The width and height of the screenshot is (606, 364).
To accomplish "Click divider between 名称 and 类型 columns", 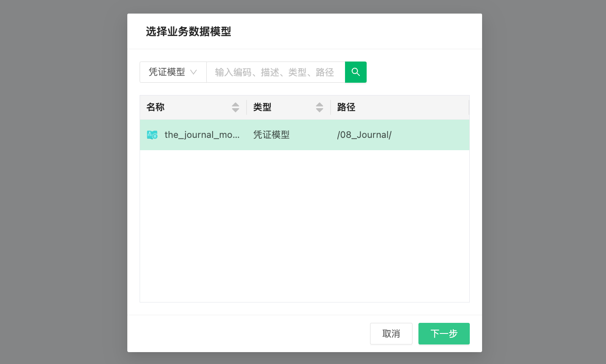I will [x=247, y=107].
